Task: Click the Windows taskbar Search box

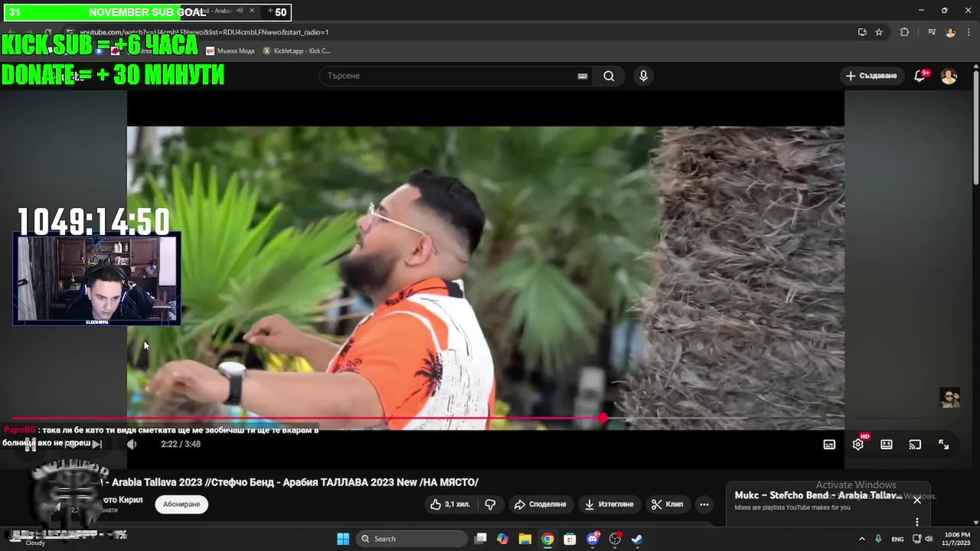Action: tap(413, 539)
